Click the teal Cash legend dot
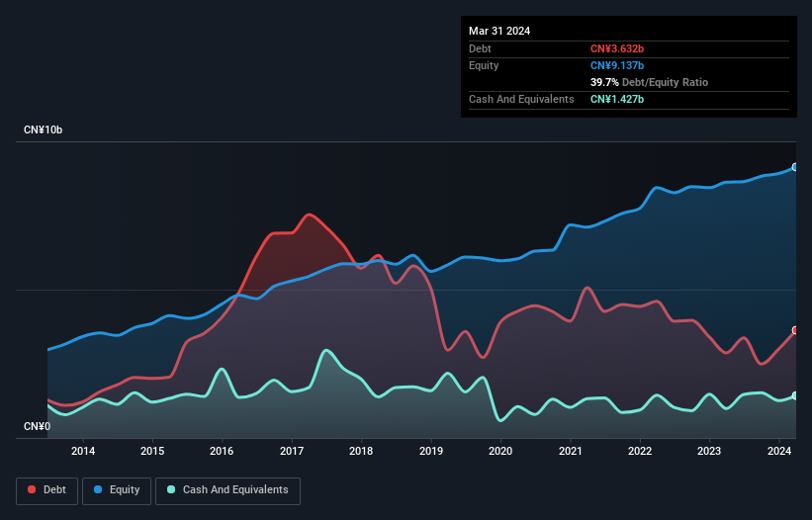 [x=171, y=489]
